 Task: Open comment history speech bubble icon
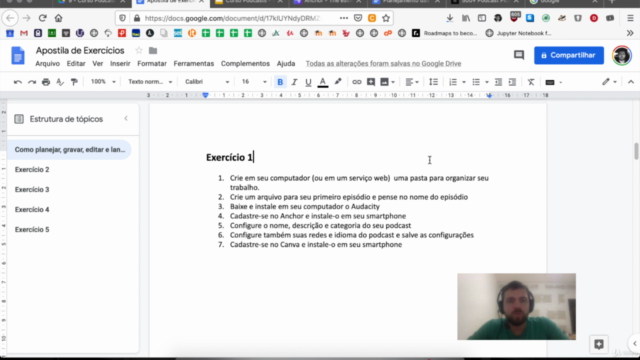[519, 55]
